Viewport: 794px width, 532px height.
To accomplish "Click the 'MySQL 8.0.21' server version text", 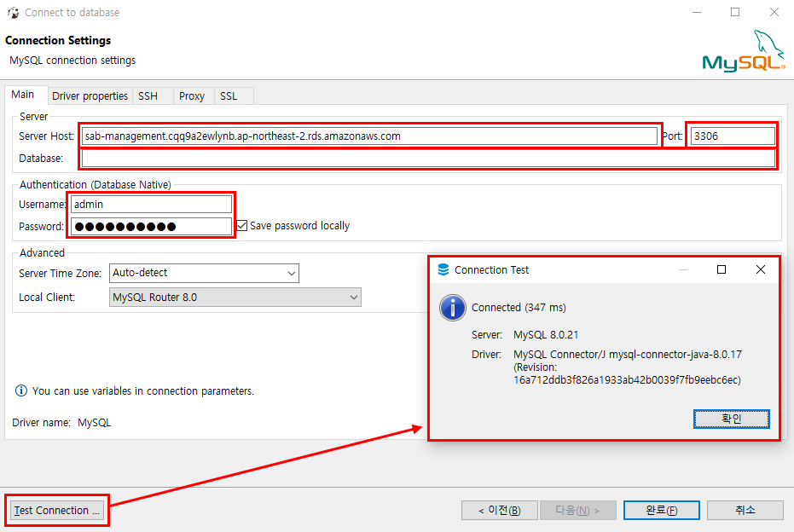I will (546, 335).
